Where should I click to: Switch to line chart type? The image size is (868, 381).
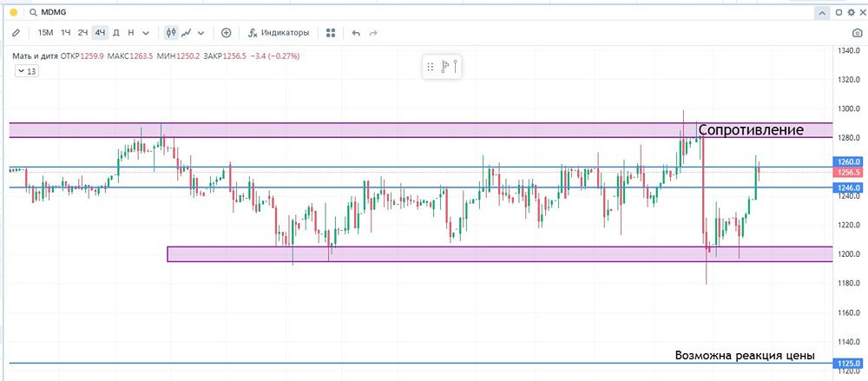tap(187, 33)
